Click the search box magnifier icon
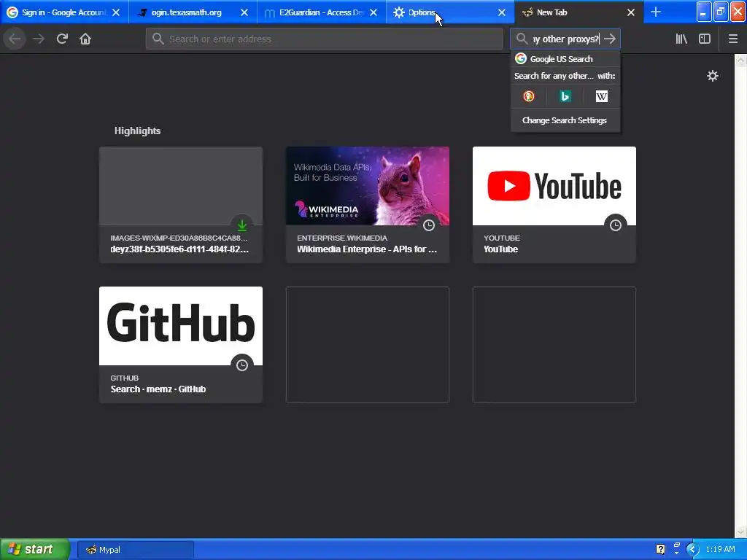Screen dimensions: 747x560 522,39
